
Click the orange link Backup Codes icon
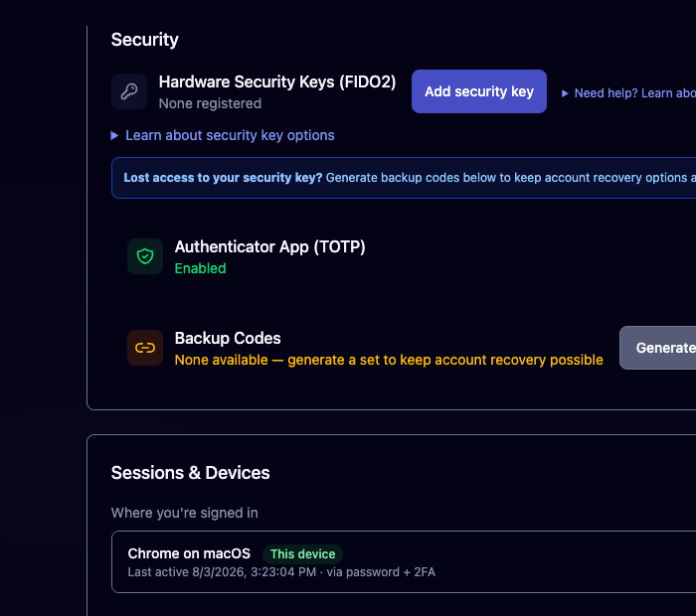click(x=145, y=348)
